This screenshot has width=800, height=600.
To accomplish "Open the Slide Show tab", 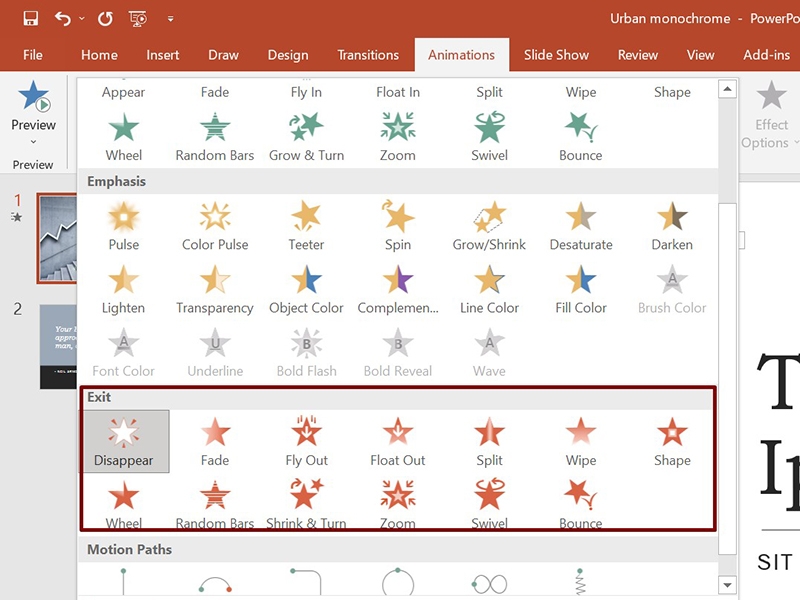I will tap(556, 55).
